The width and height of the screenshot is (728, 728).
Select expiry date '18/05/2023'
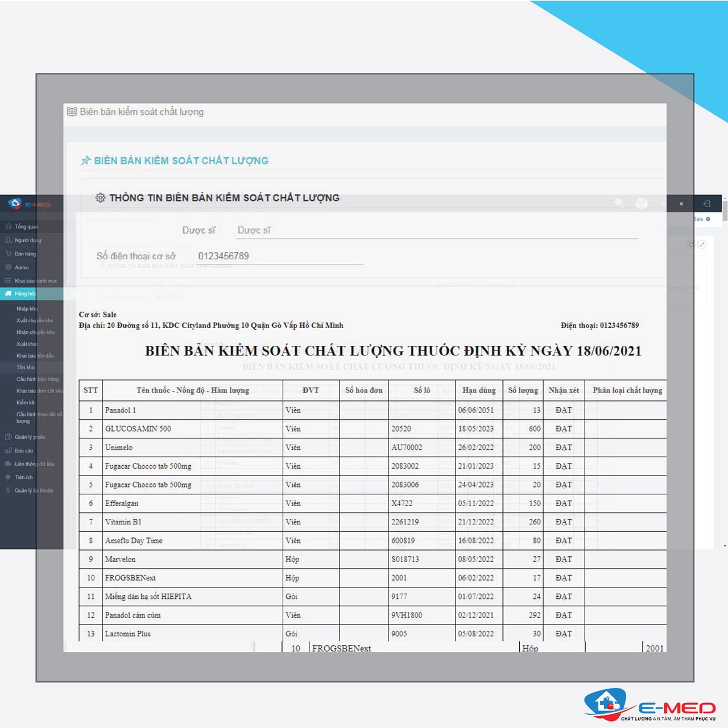(x=476, y=429)
